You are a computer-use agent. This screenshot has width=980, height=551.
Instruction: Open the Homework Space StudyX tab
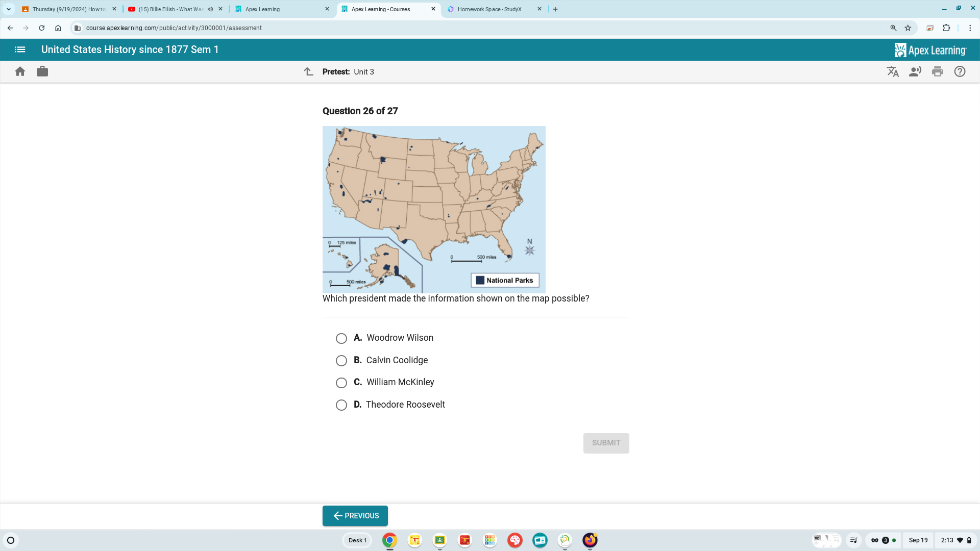pos(490,9)
